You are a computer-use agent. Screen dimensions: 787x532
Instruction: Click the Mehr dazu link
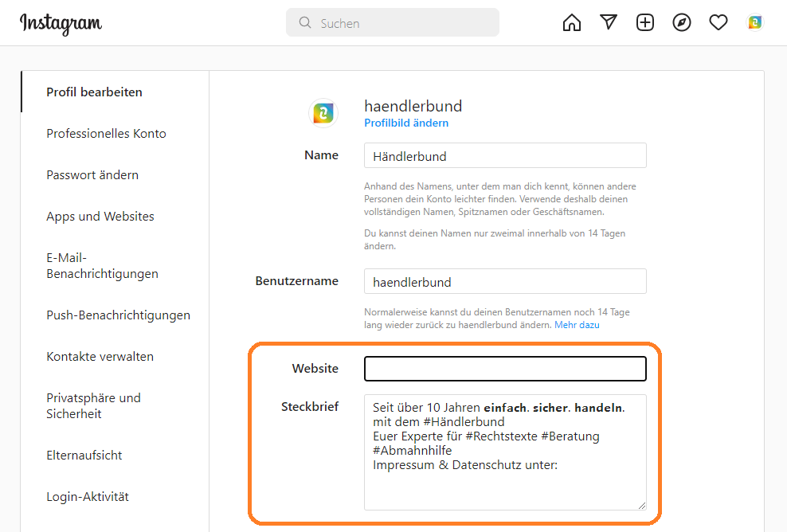tap(577, 325)
